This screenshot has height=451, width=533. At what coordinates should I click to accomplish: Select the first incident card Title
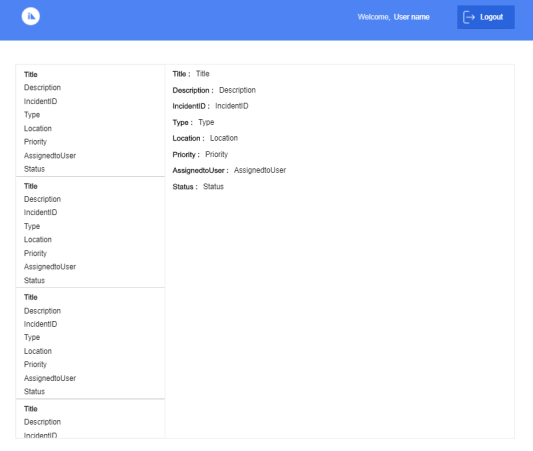click(31, 74)
